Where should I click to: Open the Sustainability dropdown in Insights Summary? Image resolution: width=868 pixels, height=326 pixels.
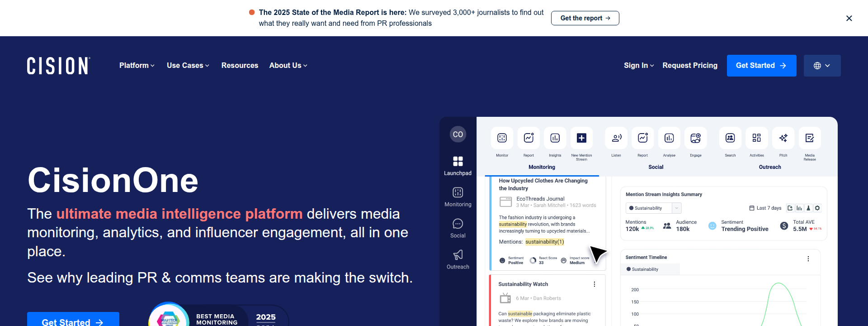pyautogui.click(x=654, y=208)
